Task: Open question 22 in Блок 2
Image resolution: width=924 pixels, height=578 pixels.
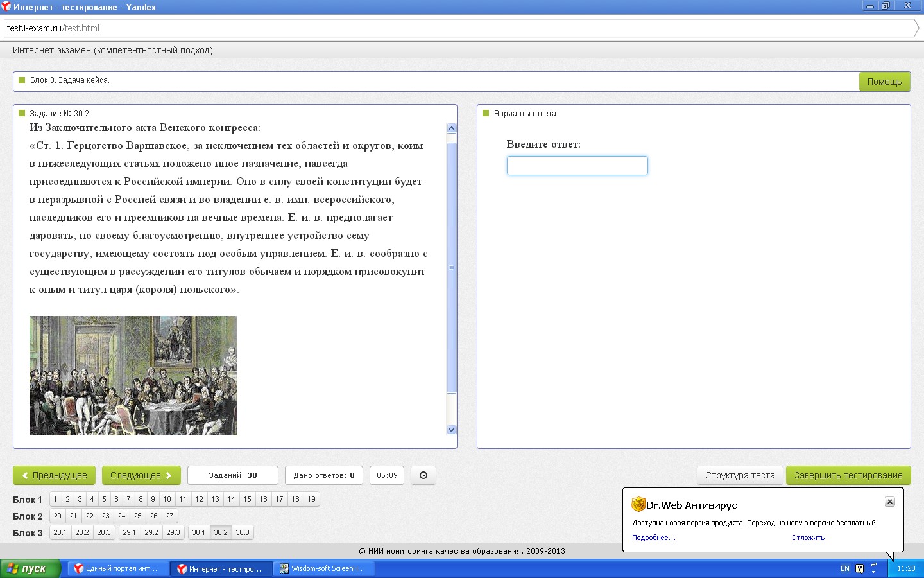Action: coord(89,516)
